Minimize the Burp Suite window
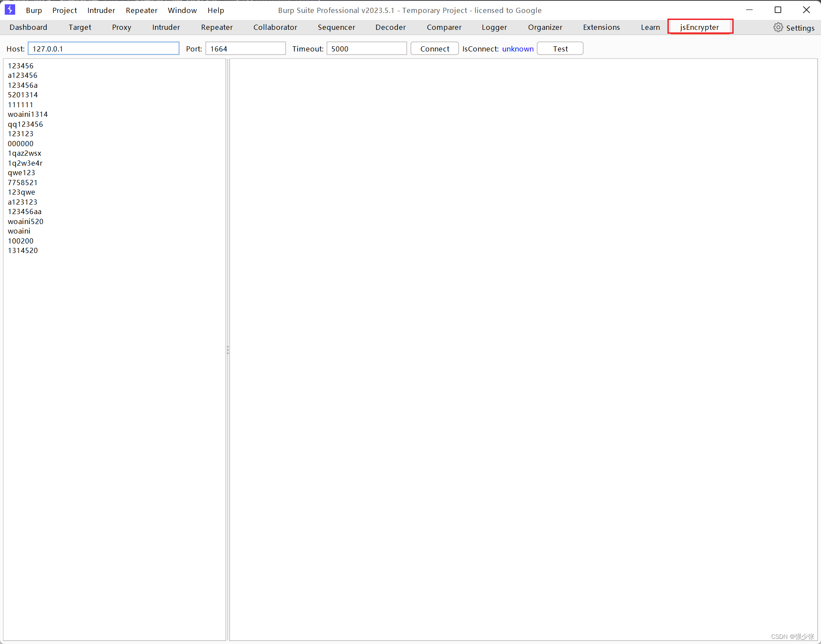This screenshot has height=644, width=821. tap(750, 10)
